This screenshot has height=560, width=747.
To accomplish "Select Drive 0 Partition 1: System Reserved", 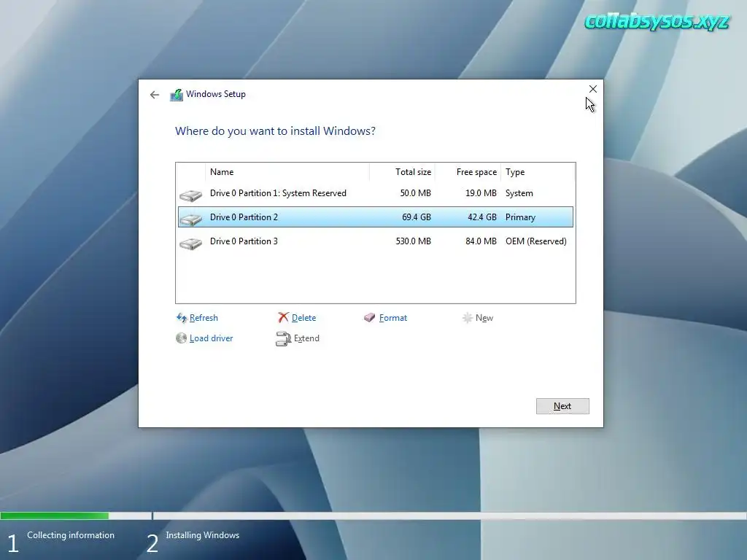I will (278, 192).
